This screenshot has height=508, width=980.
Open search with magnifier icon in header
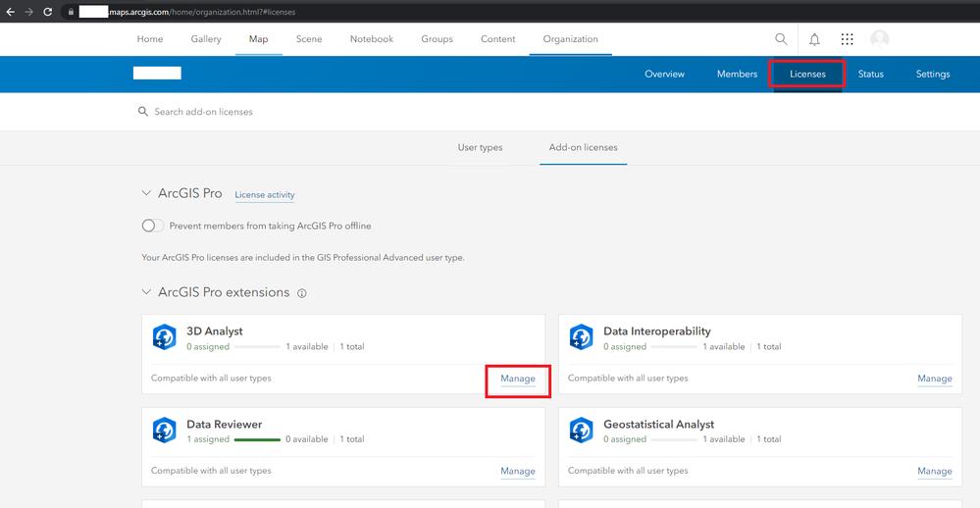click(x=781, y=39)
